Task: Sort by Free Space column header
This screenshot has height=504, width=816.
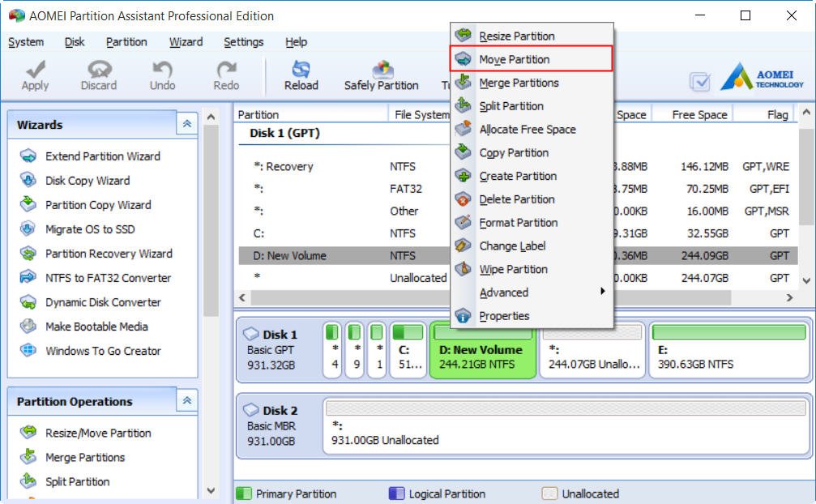Action: 693,114
